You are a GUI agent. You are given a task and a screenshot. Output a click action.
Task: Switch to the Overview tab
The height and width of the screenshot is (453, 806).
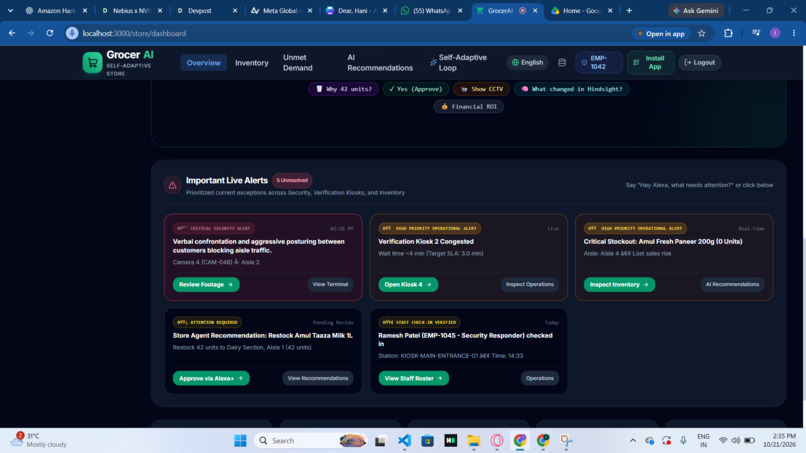[x=204, y=63]
